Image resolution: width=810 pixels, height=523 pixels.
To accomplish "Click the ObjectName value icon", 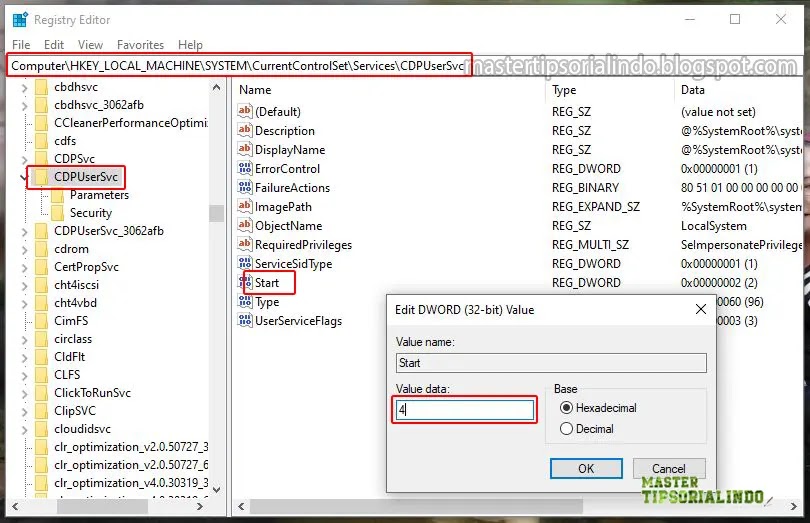I will 244,226.
